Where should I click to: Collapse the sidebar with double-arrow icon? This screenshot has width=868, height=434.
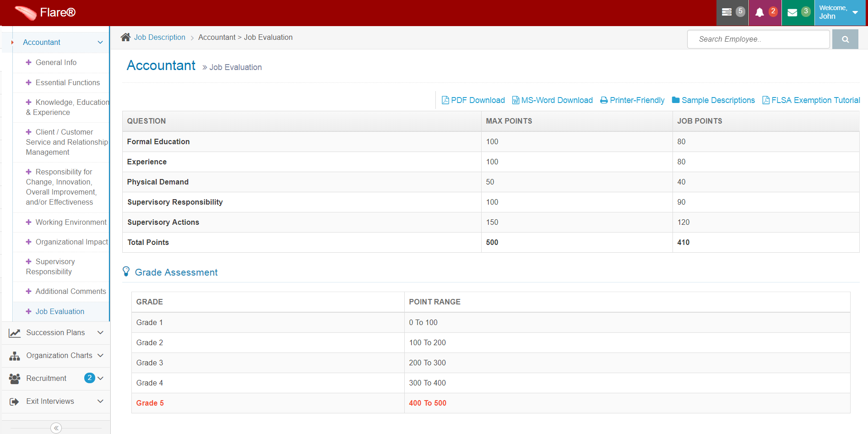click(x=56, y=428)
